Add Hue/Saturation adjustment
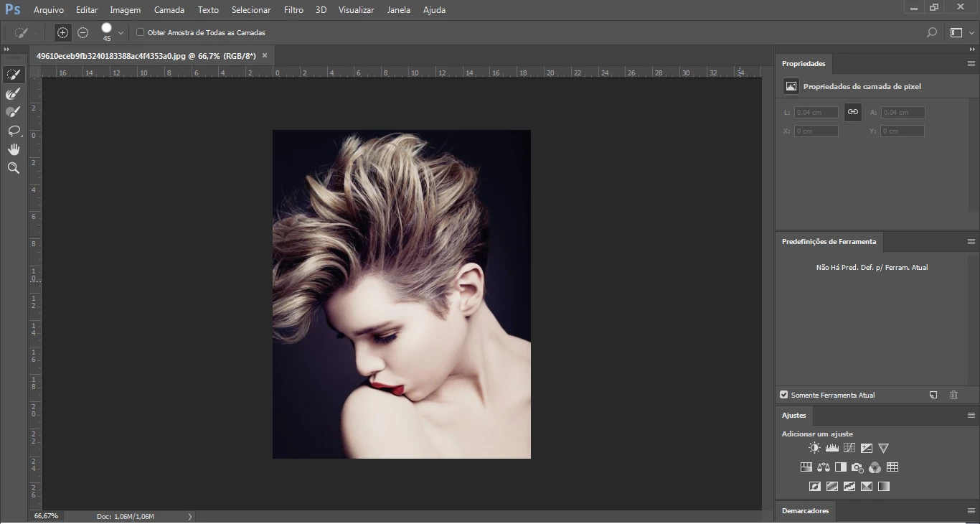The image size is (980, 524). [806, 467]
